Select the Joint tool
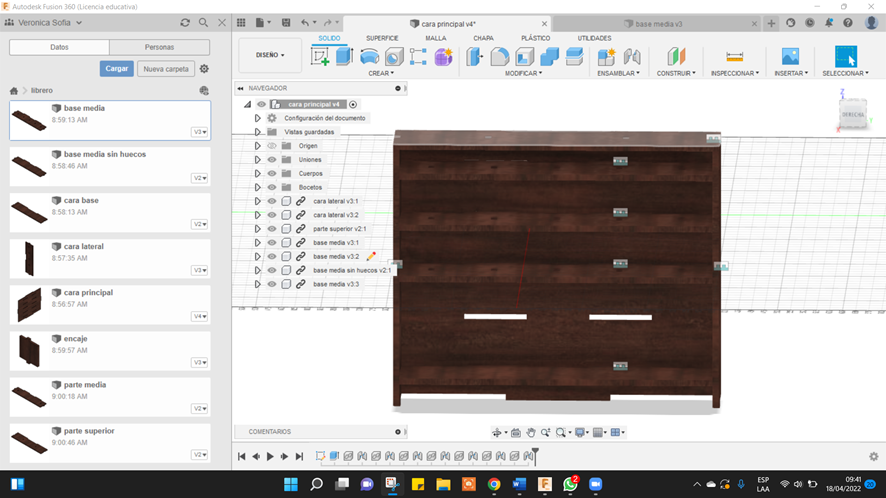This screenshot has width=886, height=498. pos(632,57)
